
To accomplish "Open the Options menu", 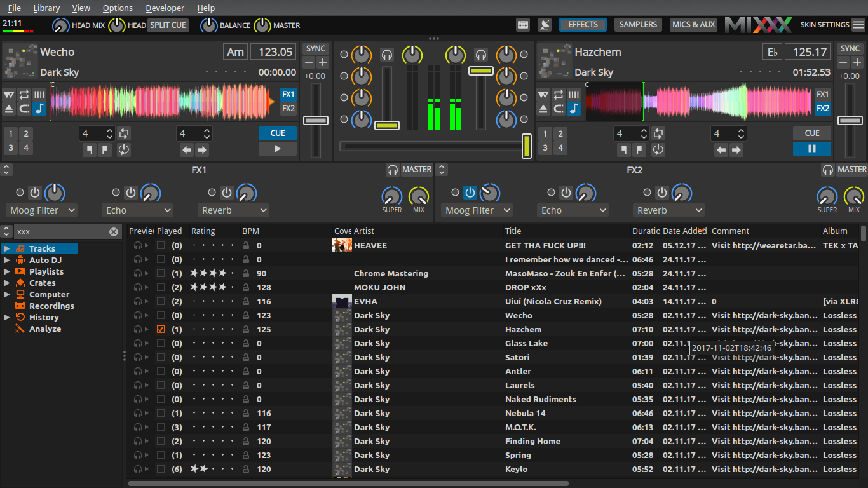I will click(118, 8).
